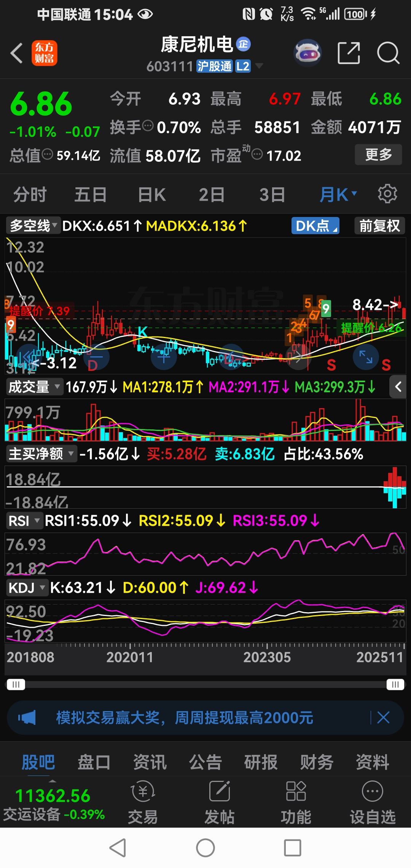
Task: Tap the green 提醒价 6.26 alert label
Action: tap(371, 327)
